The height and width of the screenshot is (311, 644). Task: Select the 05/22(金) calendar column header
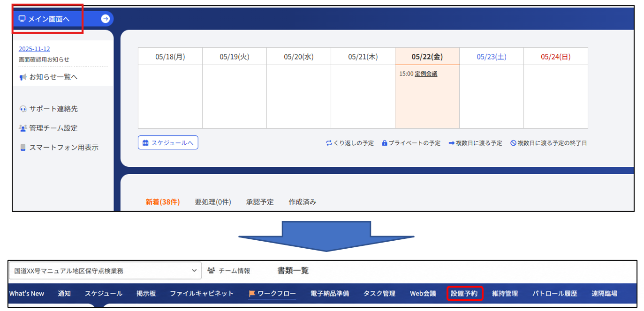click(427, 56)
